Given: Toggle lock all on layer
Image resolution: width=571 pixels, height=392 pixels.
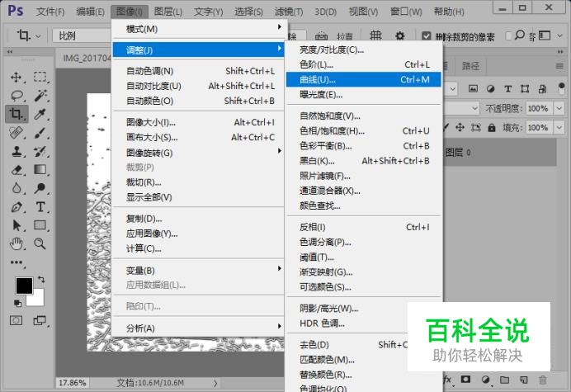Looking at the screenshot, I should [x=492, y=127].
